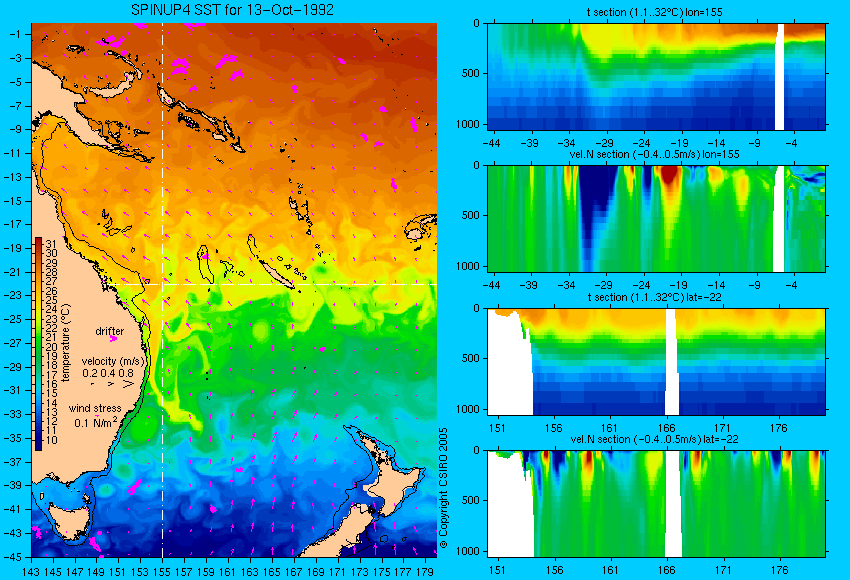Click the velocity arrow samples in the legend
Image resolution: width=850 pixels, height=580 pixels.
tap(112, 384)
